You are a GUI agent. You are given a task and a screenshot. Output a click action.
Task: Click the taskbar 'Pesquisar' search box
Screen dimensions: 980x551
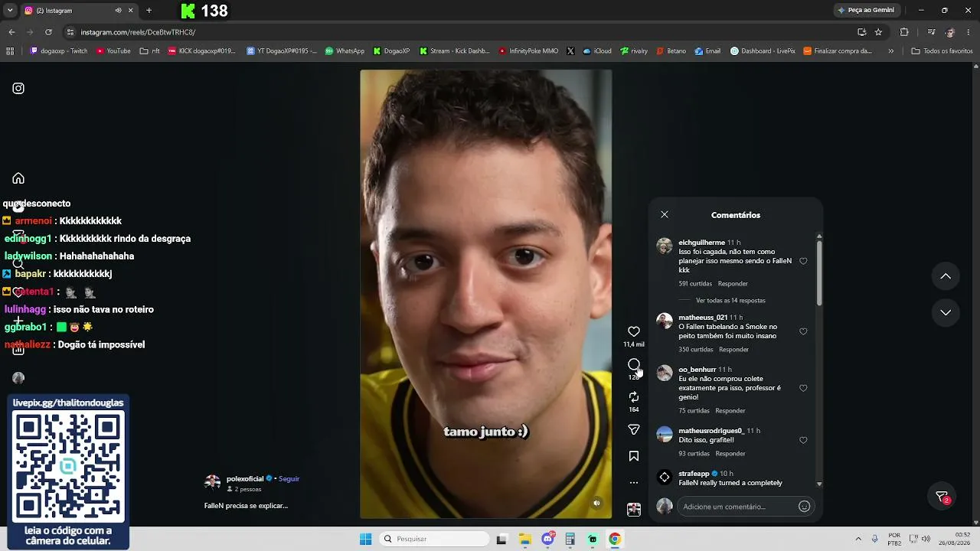click(x=434, y=539)
